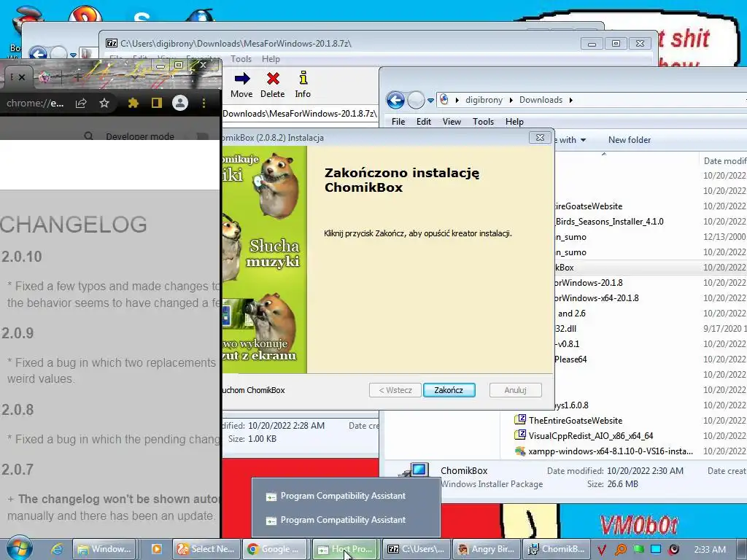Open Chrome extensions puzzle icon
This screenshot has height=560, width=747.
[133, 104]
